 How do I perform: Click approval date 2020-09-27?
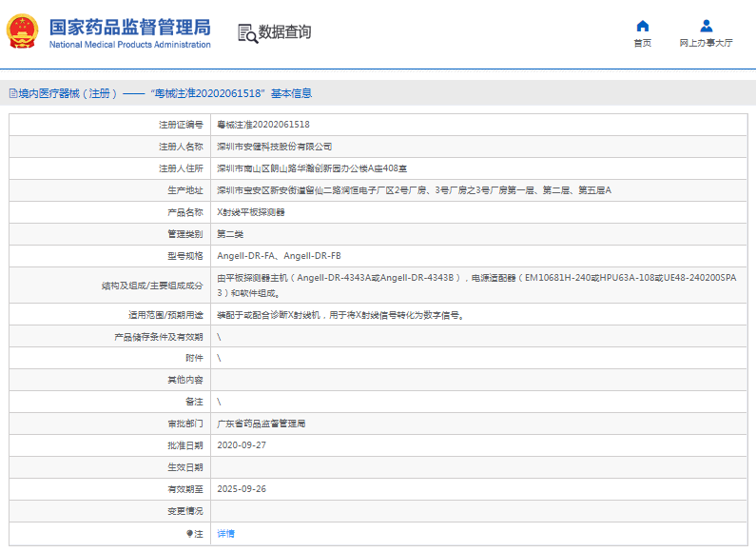click(x=241, y=445)
